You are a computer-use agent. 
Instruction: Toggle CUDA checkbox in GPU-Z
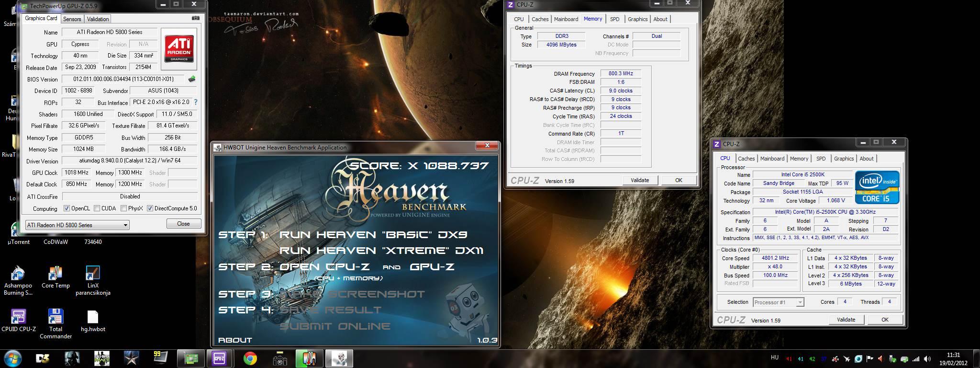tap(97, 208)
